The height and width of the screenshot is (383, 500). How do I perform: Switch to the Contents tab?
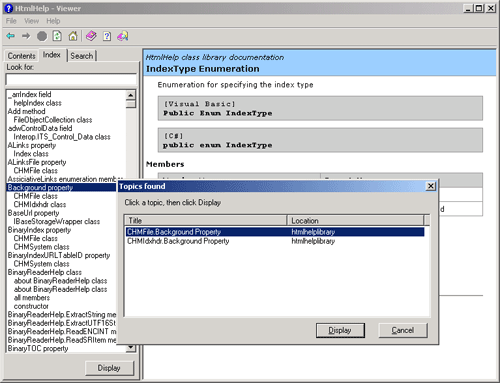[x=22, y=56]
